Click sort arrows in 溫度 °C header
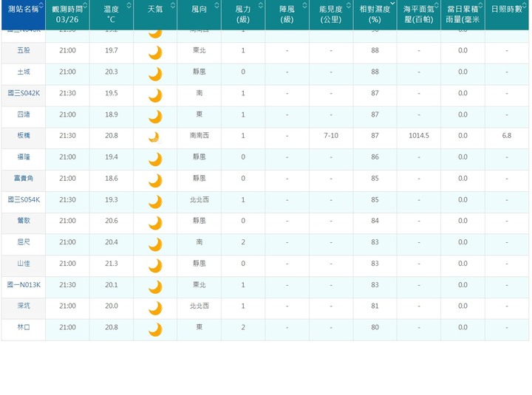 pyautogui.click(x=129, y=5)
